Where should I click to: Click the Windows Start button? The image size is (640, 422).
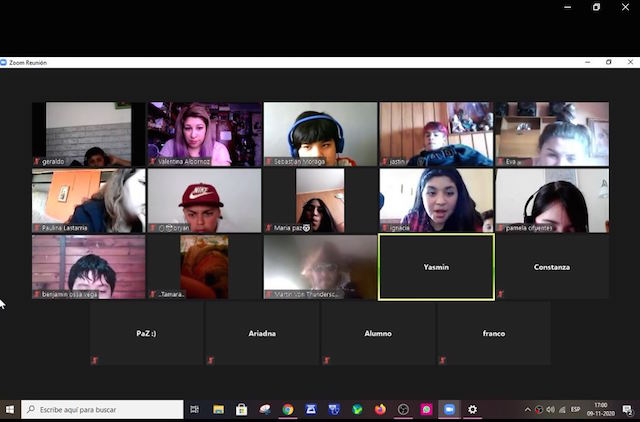(x=10, y=409)
